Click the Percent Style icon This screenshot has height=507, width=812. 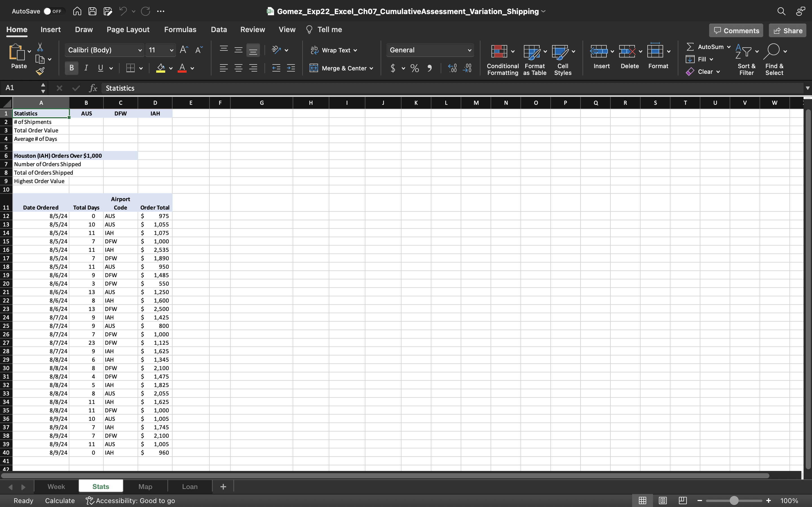[415, 68]
